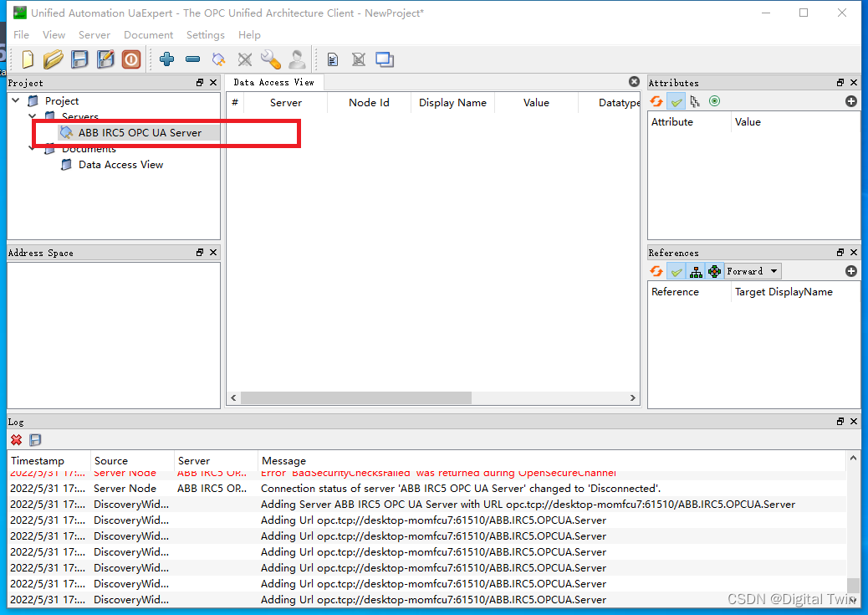Viewport: 868px width, 615px height.
Task: Undock the Address Space panel
Action: (200, 252)
